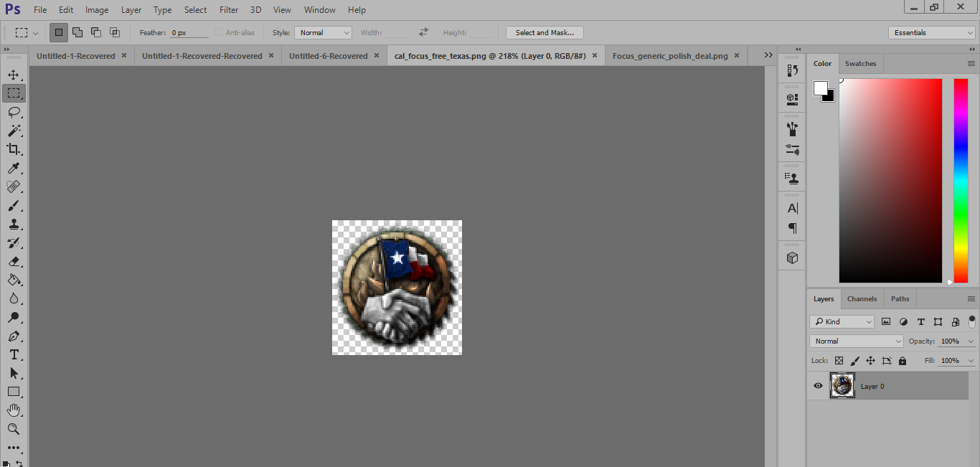This screenshot has width=980, height=467.
Task: Toggle Lock position
Action: [870, 361]
